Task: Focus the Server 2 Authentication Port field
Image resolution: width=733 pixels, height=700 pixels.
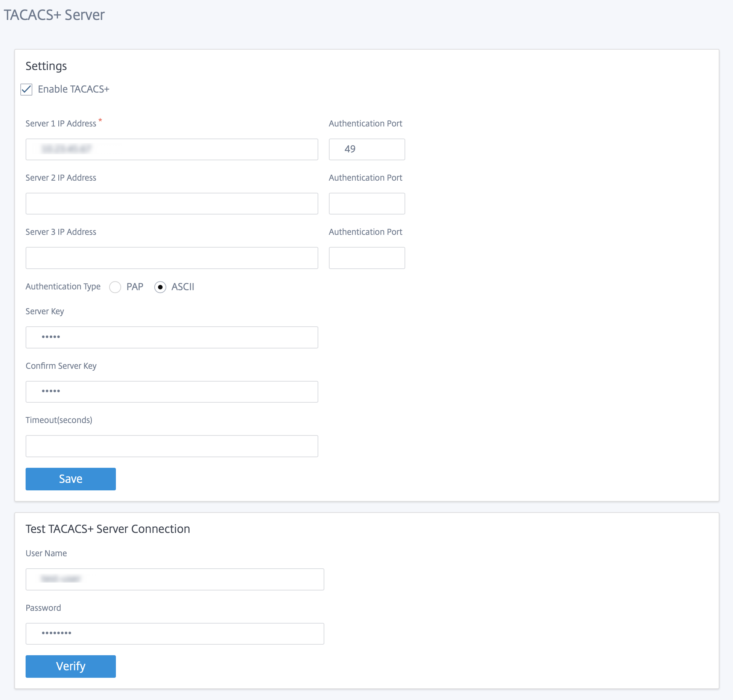Action: pos(367,204)
